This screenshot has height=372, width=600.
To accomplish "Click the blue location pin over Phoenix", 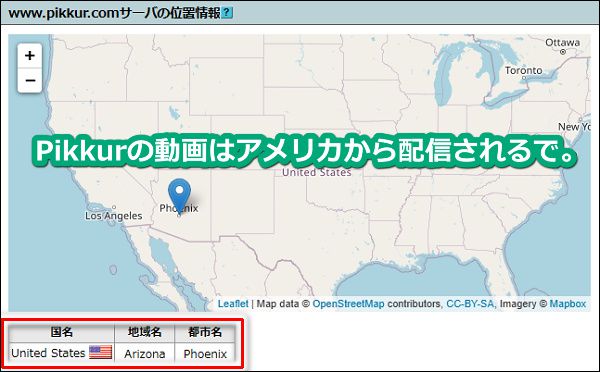I will pos(179,196).
